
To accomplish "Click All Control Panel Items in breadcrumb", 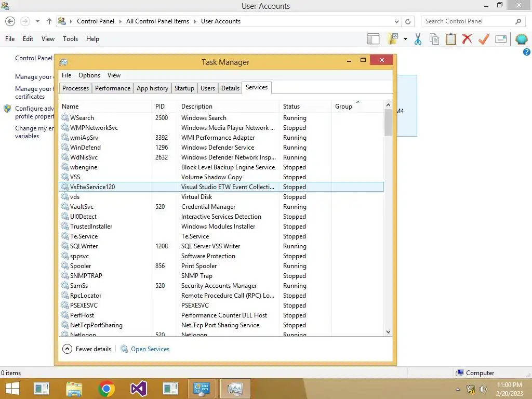I will click(157, 21).
